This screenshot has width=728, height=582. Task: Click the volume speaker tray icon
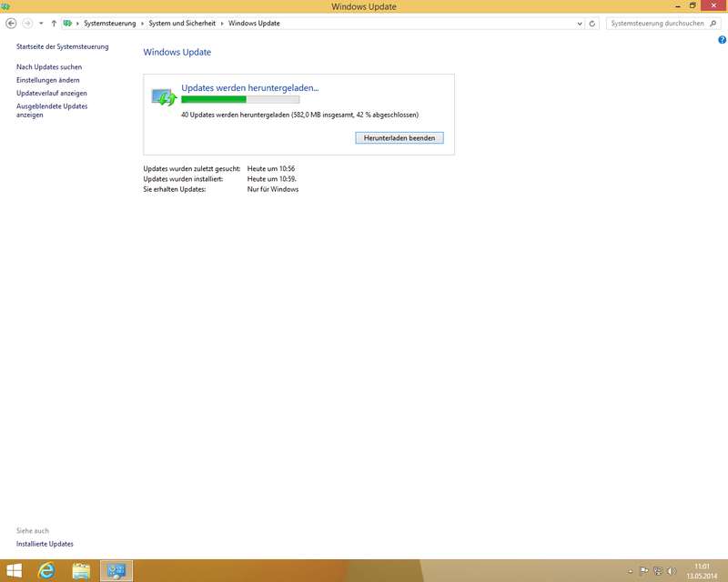[672, 571]
